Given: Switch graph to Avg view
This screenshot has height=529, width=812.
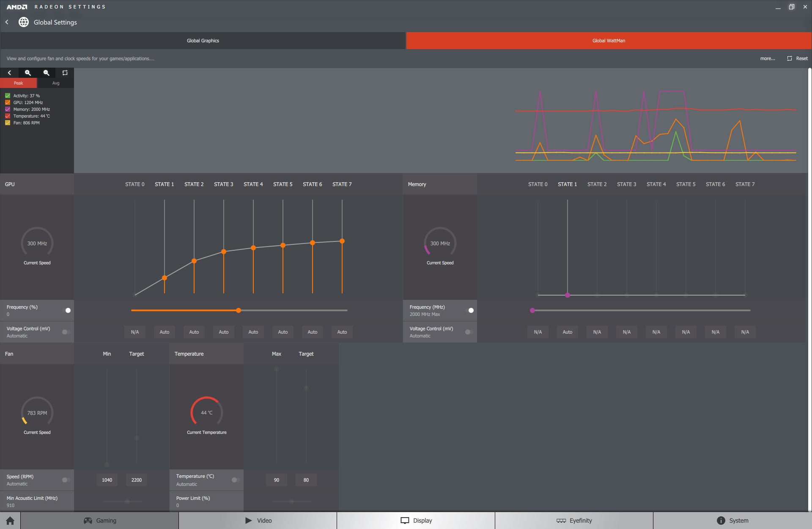Looking at the screenshot, I should pos(56,83).
